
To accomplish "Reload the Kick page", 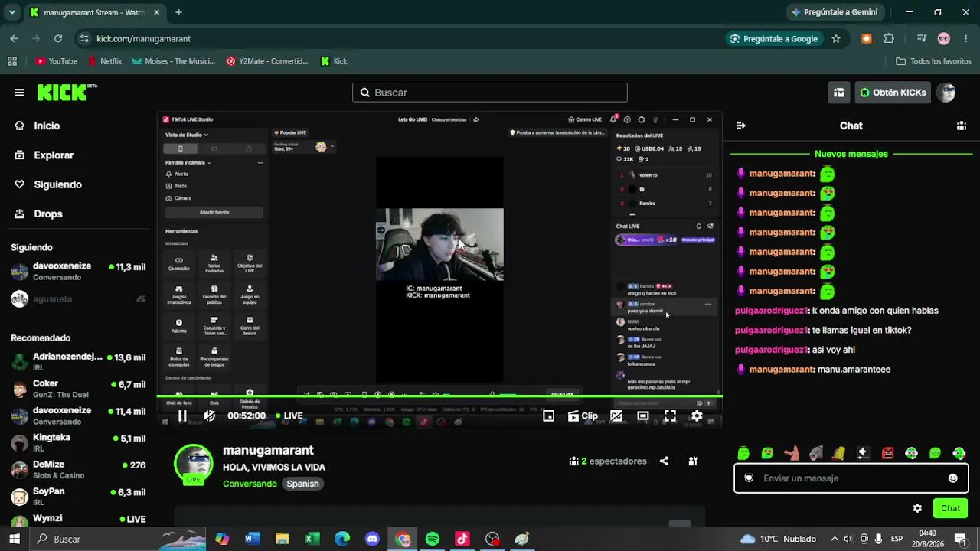I will point(58,38).
